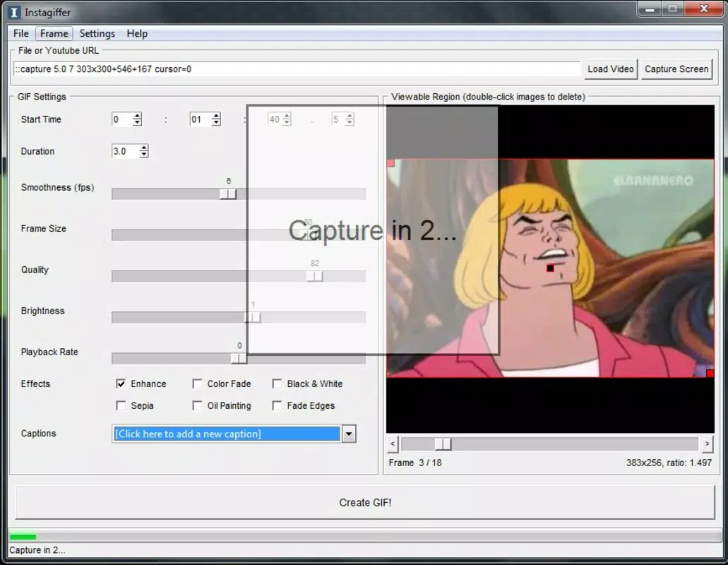Click the Instagiffer title bar icon
The width and height of the screenshot is (728, 565).
click(14, 12)
